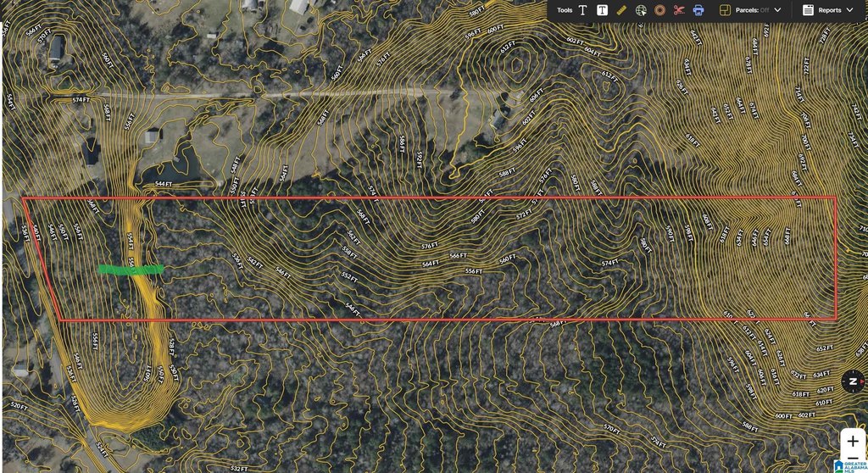
Task: Expand the Reports dropdown chevron
Action: pyautogui.click(x=849, y=10)
